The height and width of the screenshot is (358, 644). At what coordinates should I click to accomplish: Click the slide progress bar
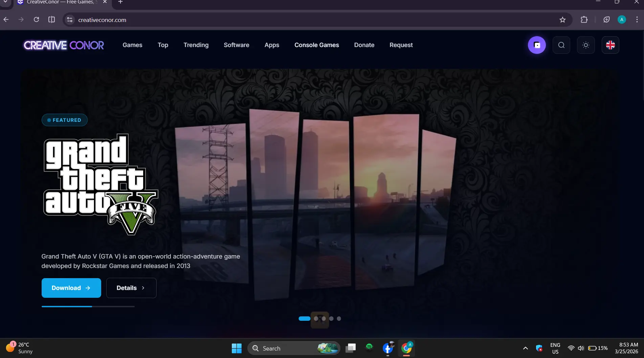point(88,307)
